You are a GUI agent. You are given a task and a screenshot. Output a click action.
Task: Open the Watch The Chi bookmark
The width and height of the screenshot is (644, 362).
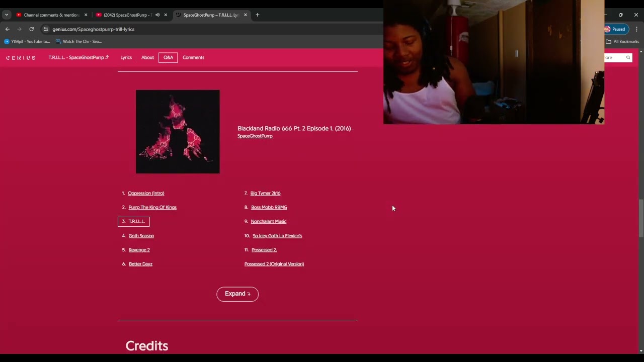pyautogui.click(x=78, y=42)
